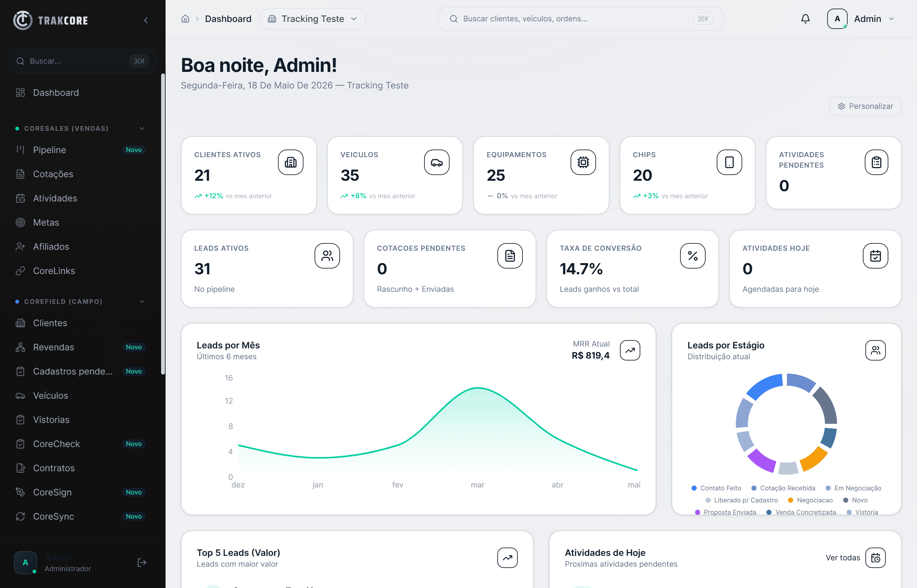This screenshot has height=588, width=917.
Task: Click the Leads por Estágio users icon
Action: point(875,350)
